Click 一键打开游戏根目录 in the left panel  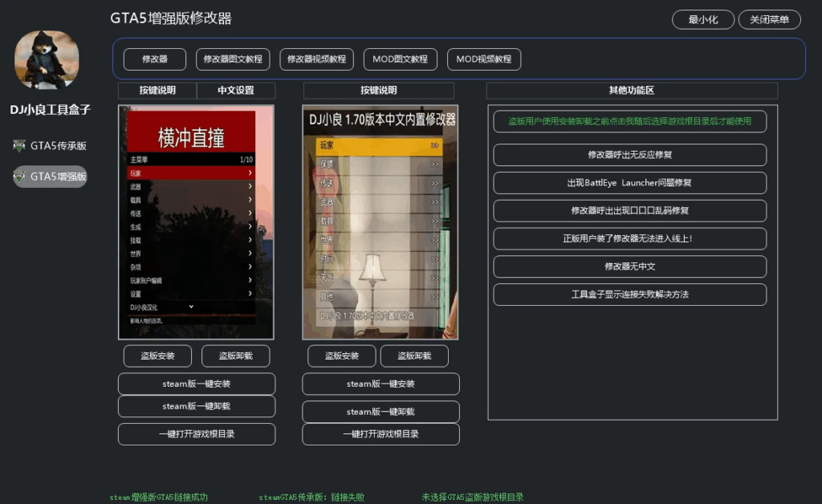pyautogui.click(x=196, y=433)
